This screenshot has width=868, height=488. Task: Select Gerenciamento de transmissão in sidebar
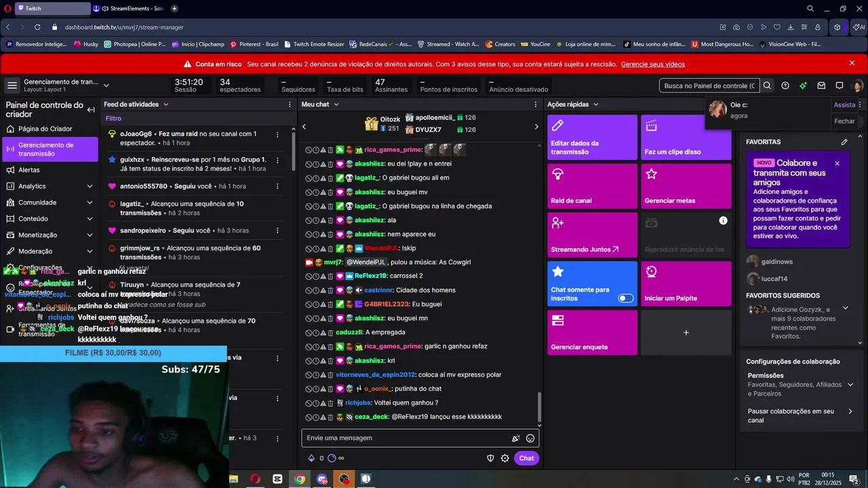click(50, 149)
